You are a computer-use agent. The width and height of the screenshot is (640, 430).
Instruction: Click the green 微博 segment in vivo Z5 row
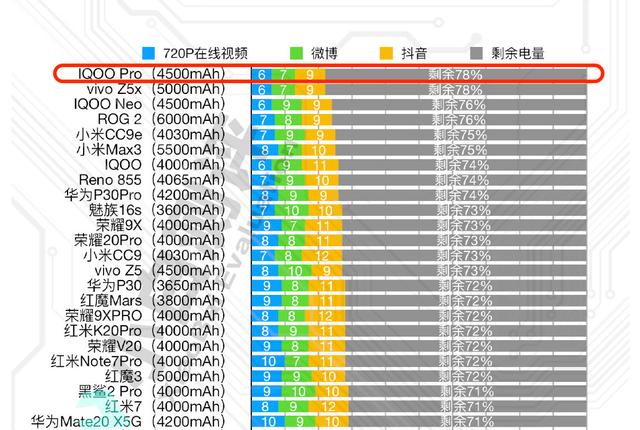(x=295, y=270)
